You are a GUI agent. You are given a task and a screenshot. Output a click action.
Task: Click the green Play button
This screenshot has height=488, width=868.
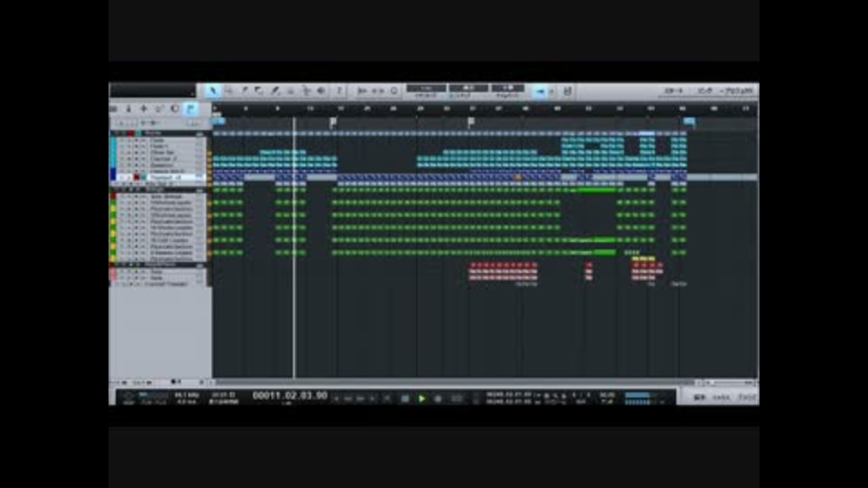(x=422, y=399)
